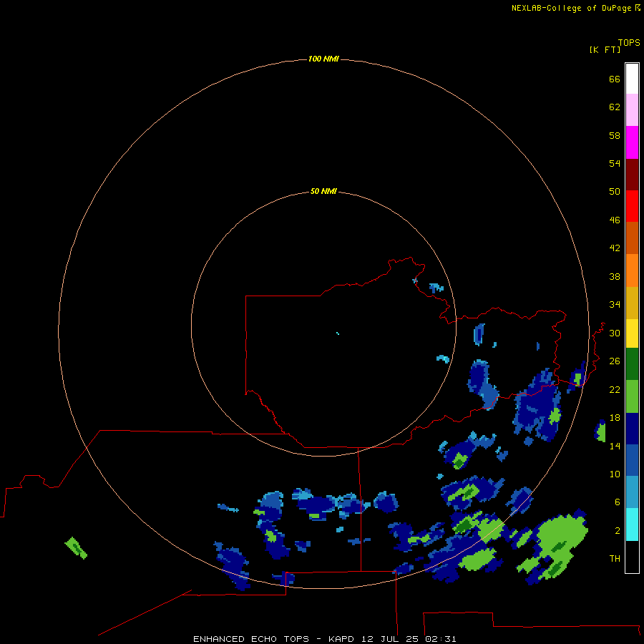Select the white 66 kft legend swatch
The height and width of the screenshot is (644, 644).
click(x=632, y=79)
